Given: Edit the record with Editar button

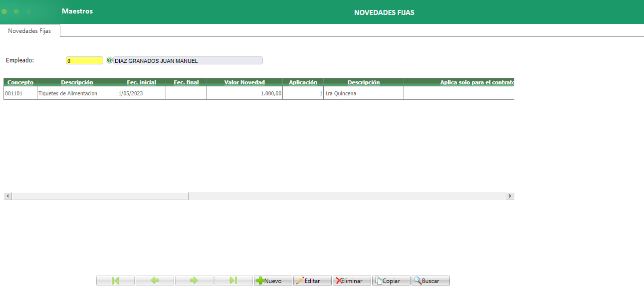Looking at the screenshot, I should [x=312, y=281].
